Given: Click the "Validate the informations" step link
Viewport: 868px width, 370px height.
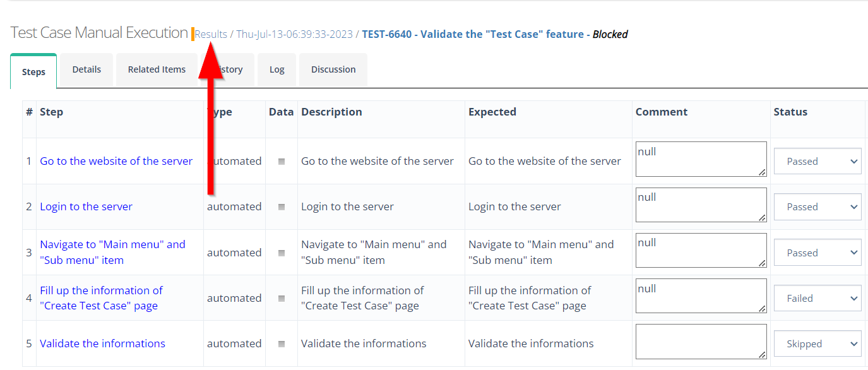Looking at the screenshot, I should tap(102, 343).
